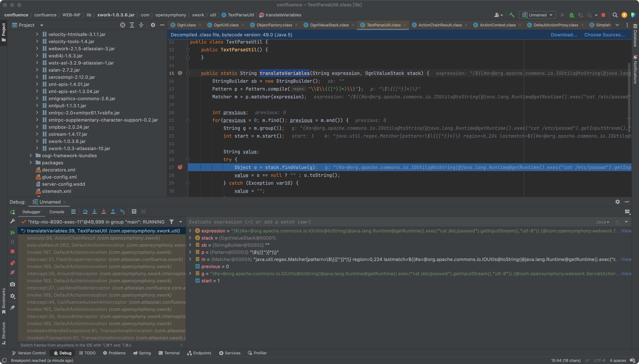Expand the osgi-framework-bundles folder
This screenshot has height=364, width=639.
tap(31, 155)
